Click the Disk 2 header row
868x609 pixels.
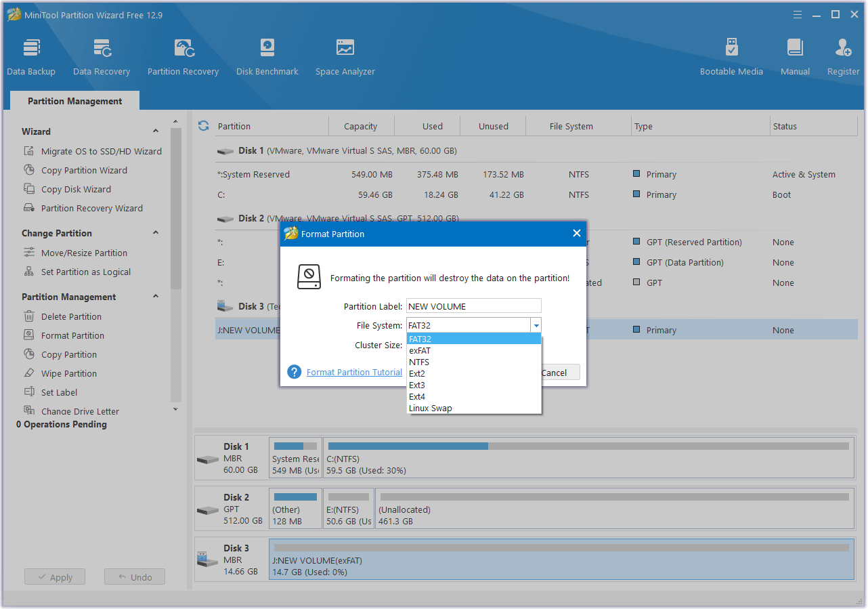[x=536, y=218]
